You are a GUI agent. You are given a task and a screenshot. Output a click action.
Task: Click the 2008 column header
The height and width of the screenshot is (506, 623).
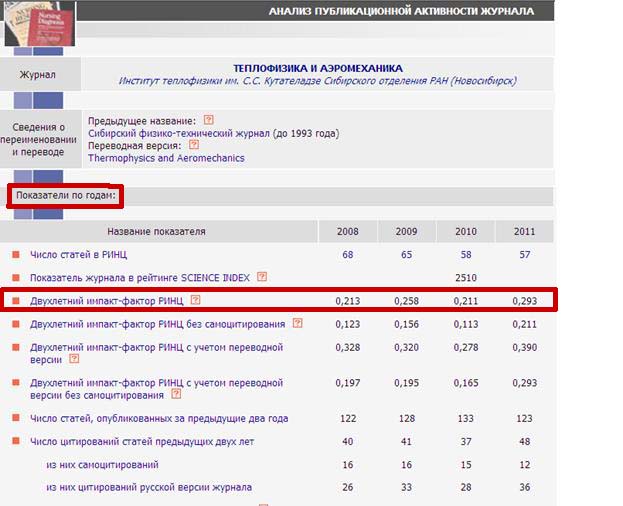click(348, 231)
